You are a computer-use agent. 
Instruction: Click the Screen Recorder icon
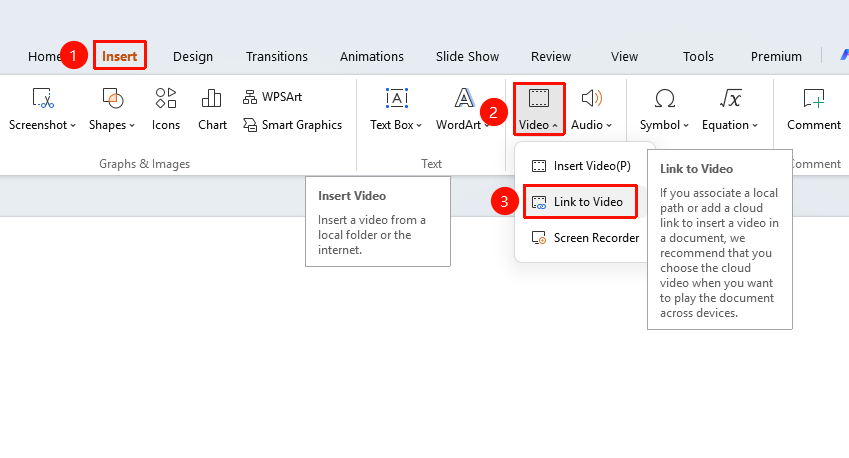tap(539, 238)
